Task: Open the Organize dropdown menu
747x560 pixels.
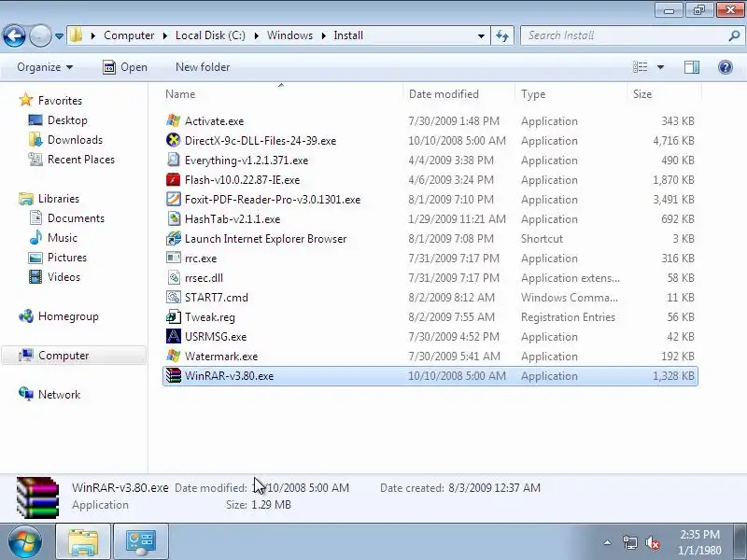Action: [45, 67]
